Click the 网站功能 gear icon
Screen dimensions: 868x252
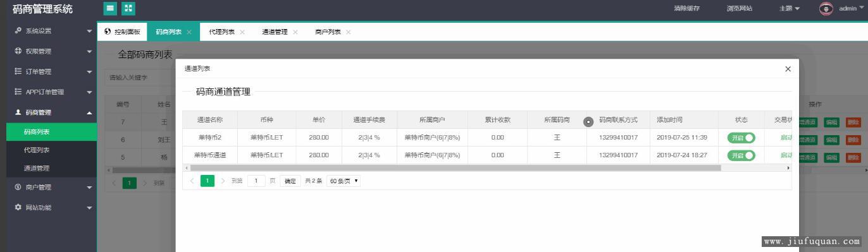coord(18,207)
